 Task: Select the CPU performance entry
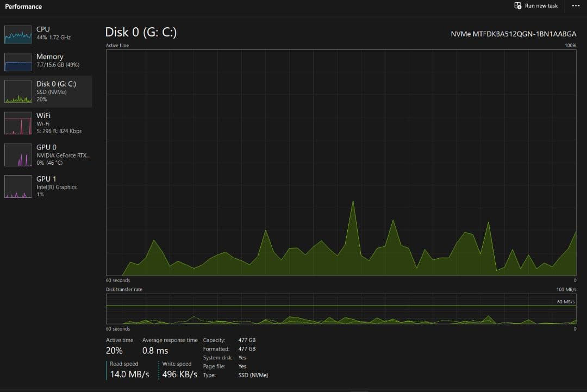[53, 33]
